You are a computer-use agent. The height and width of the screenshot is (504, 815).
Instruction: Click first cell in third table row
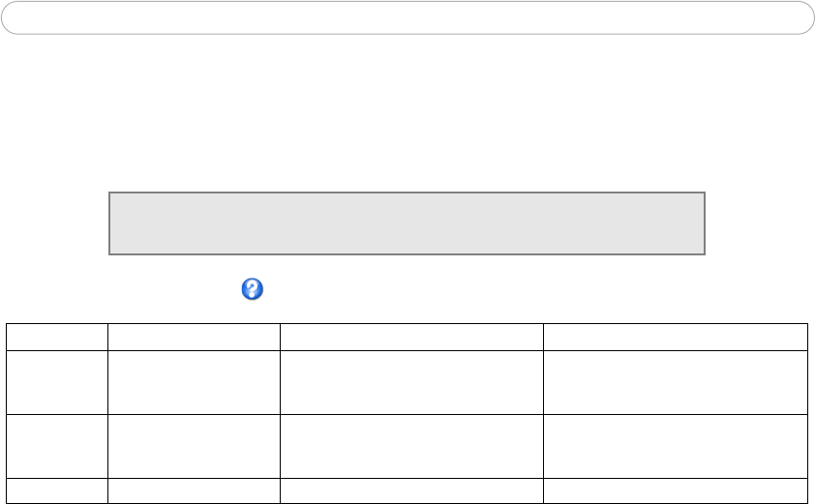coord(57,446)
